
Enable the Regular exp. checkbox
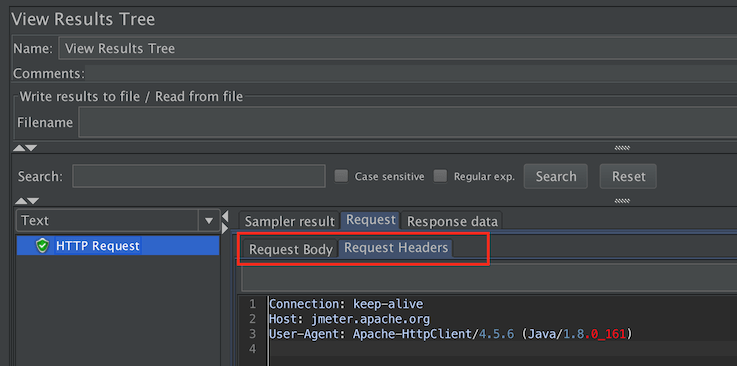coord(440,176)
